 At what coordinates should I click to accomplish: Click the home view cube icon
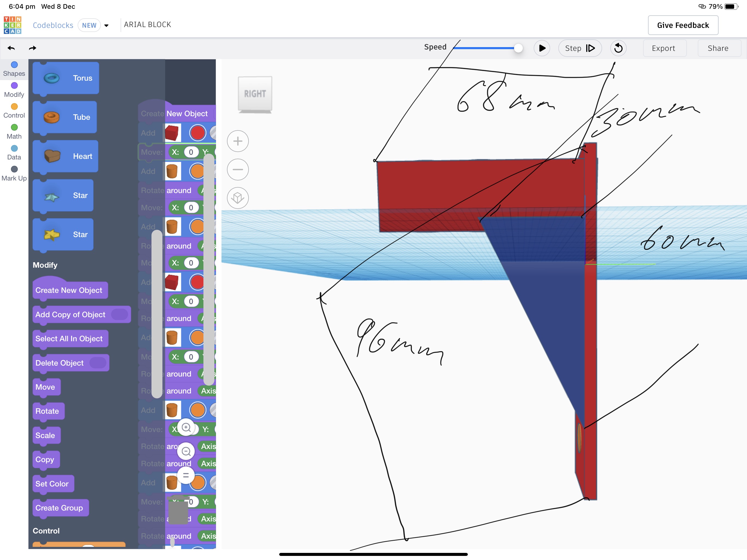click(x=238, y=198)
